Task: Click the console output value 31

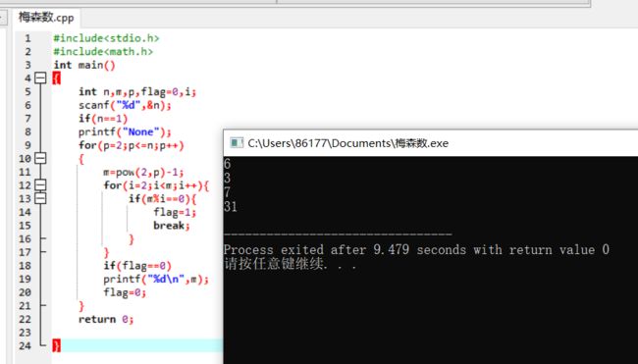Action: [x=231, y=207]
